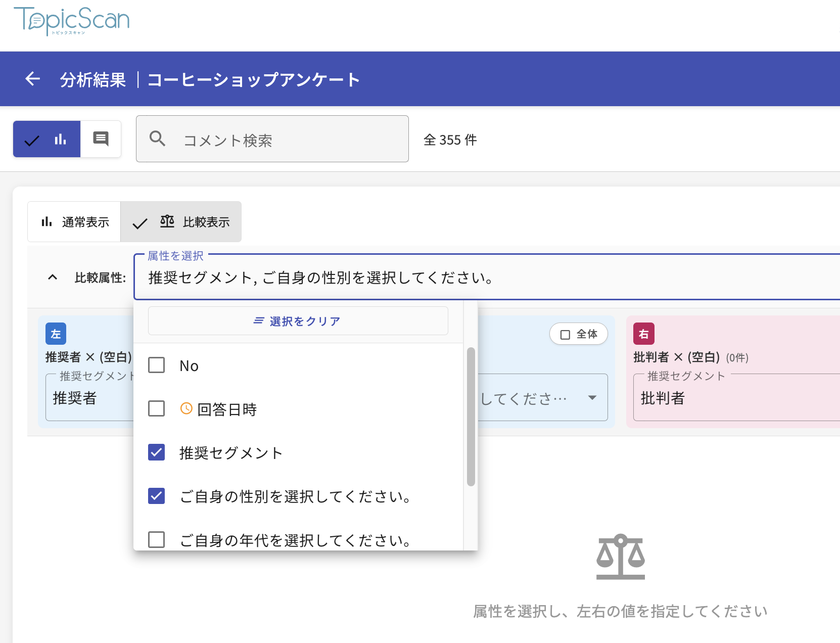Click the 選択をクリア button
Image resolution: width=840 pixels, height=643 pixels.
coord(298,321)
